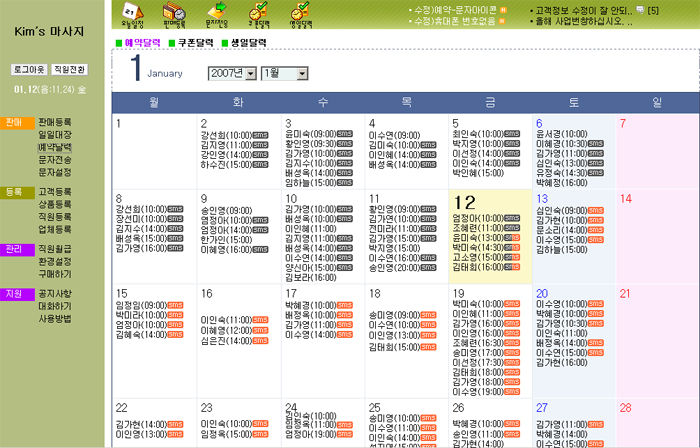700x448 pixels.
Task: Open the year dropdown showing 2007년
Action: coord(231,74)
